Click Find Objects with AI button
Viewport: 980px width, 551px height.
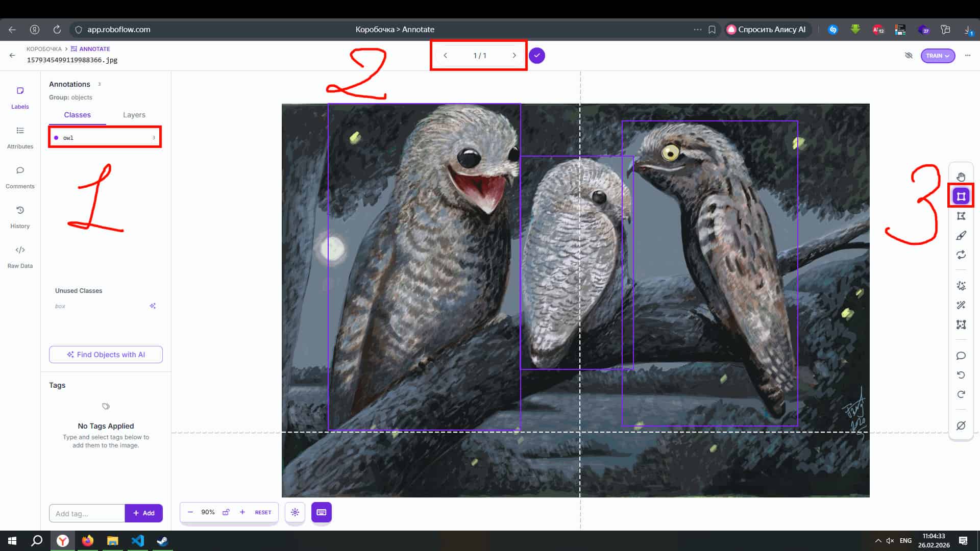click(x=106, y=355)
